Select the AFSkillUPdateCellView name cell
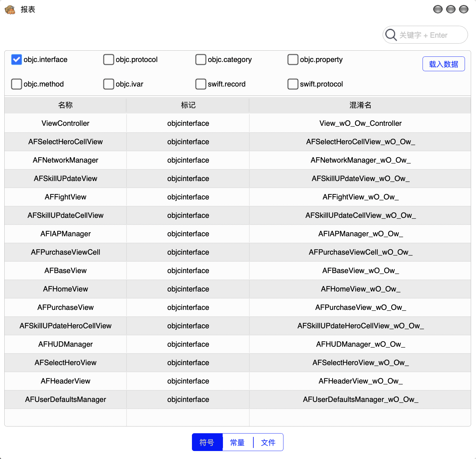Image resolution: width=476 pixels, height=459 pixels. [x=65, y=215]
